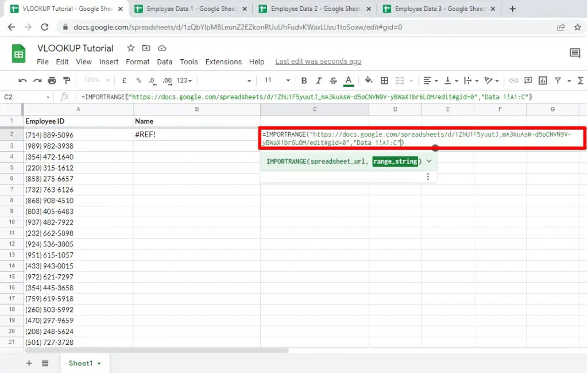588x373 pixels.
Task: Open the Data menu
Action: (164, 61)
